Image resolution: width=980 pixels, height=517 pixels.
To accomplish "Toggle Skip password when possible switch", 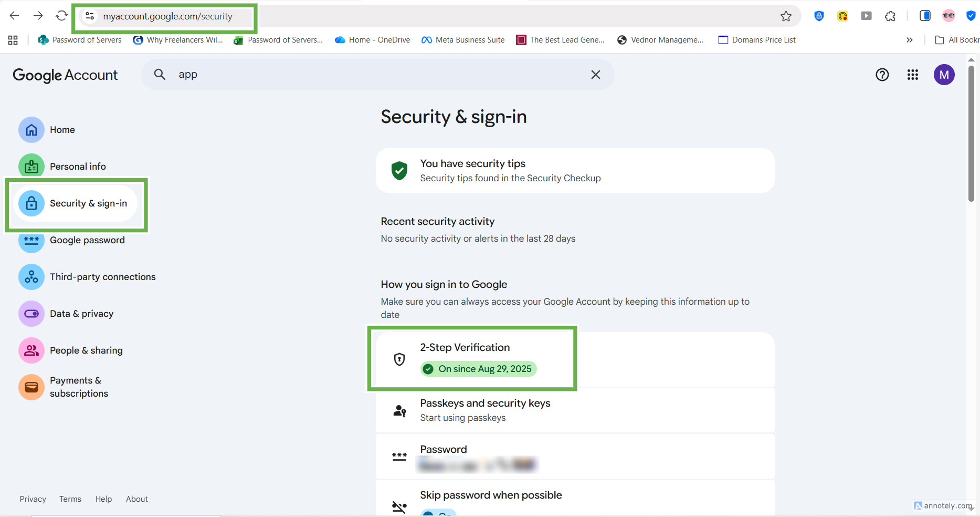I will [x=438, y=513].
